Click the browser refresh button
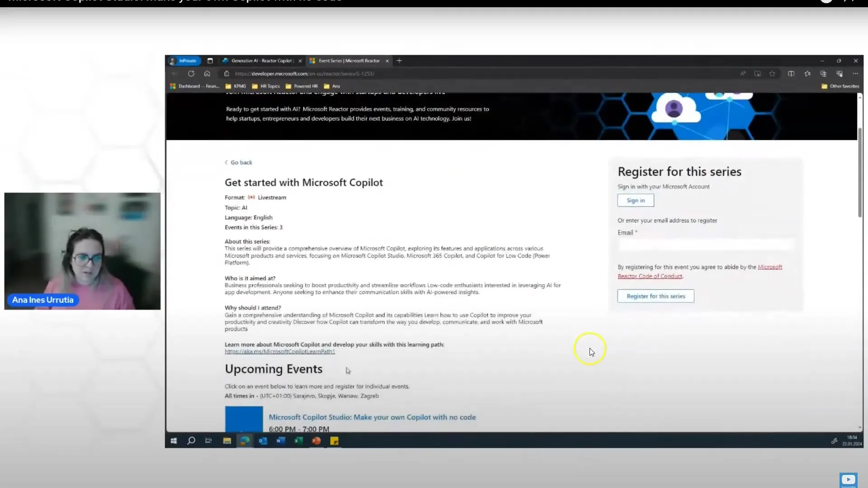Image resolution: width=868 pixels, height=488 pixels. tap(191, 73)
